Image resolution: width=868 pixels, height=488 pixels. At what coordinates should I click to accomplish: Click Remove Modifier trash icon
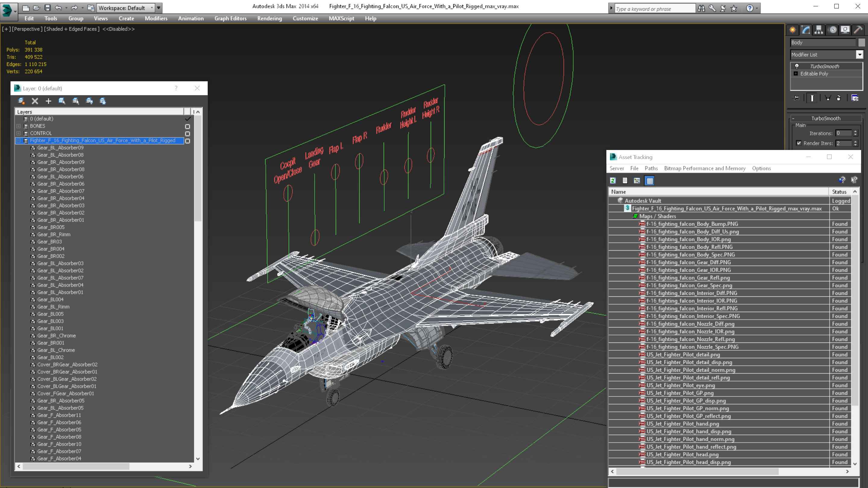click(839, 98)
